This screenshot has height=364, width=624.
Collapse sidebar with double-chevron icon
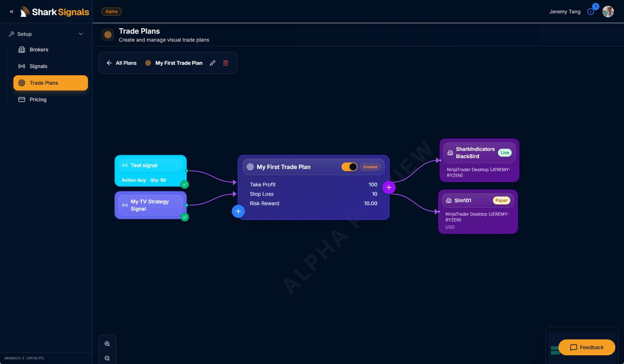click(12, 12)
